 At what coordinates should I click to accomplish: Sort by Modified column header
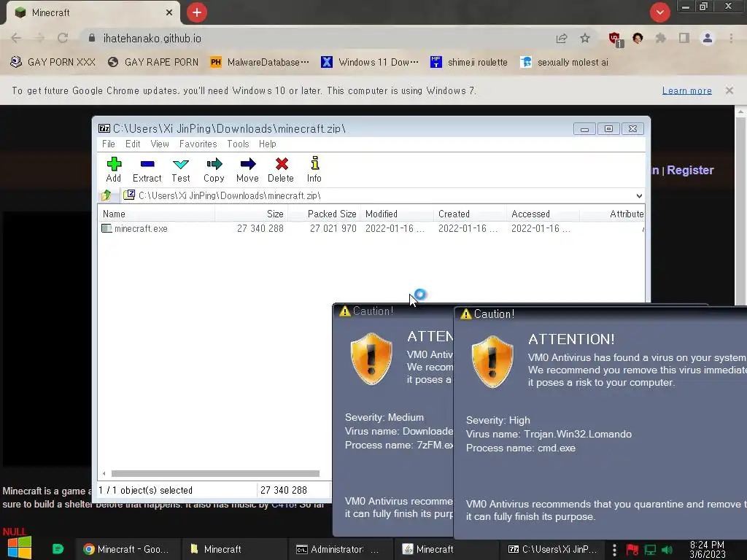click(397, 214)
